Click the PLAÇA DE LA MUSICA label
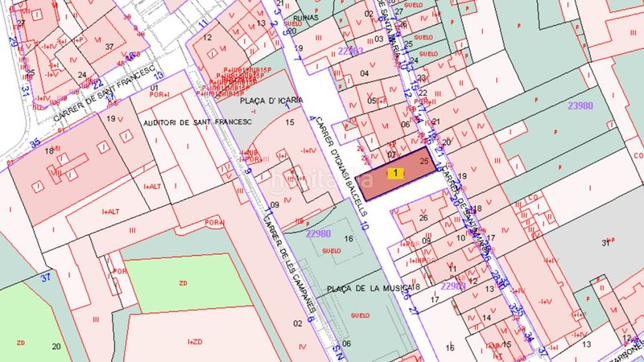644x362 pixels. 369,289
